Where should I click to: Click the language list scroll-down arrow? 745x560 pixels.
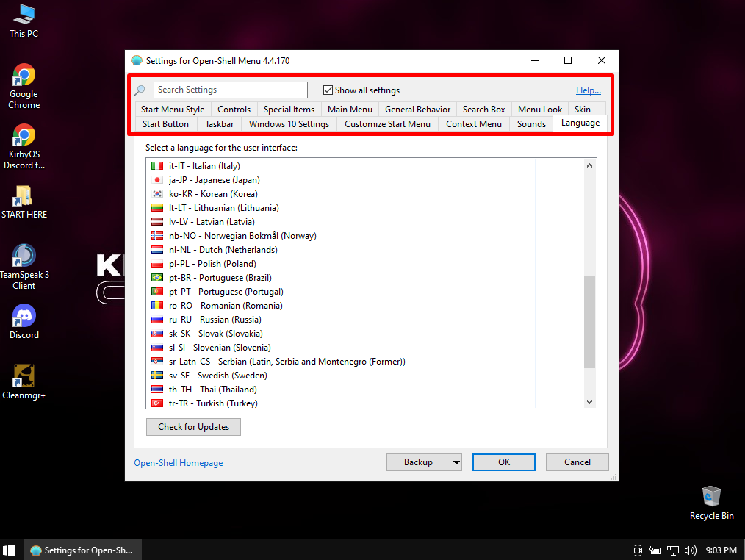590,402
